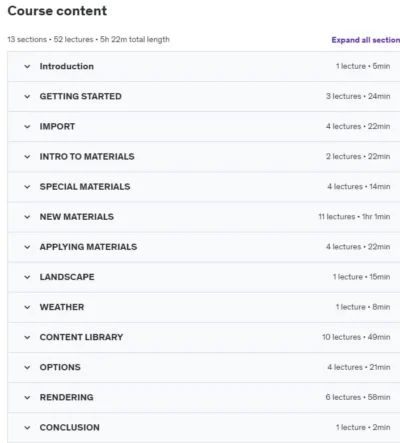Expand the Introduction section chevron
This screenshot has height=443, width=400.
click(27, 66)
